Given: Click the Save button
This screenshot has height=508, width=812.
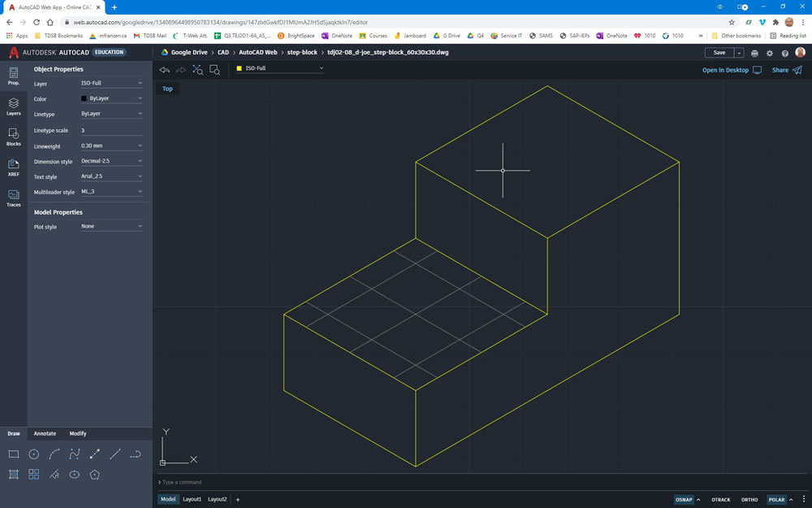Looking at the screenshot, I should [x=719, y=53].
